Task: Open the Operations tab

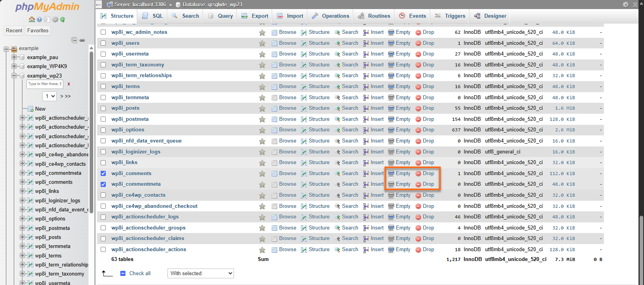Action: [x=331, y=16]
